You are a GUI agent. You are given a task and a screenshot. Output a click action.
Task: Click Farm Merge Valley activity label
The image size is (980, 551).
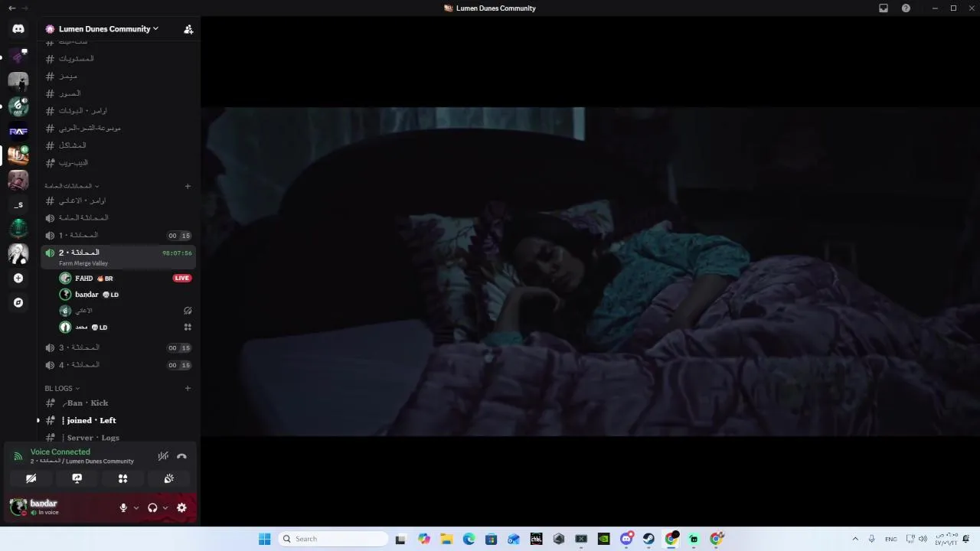tap(83, 263)
